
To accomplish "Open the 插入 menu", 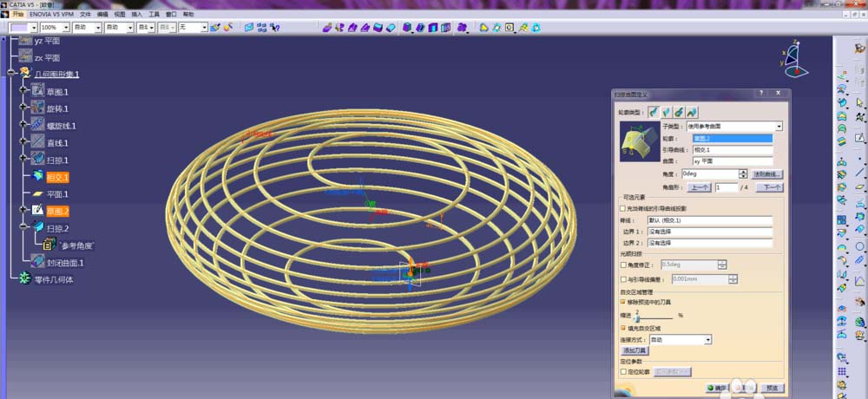I will (137, 14).
